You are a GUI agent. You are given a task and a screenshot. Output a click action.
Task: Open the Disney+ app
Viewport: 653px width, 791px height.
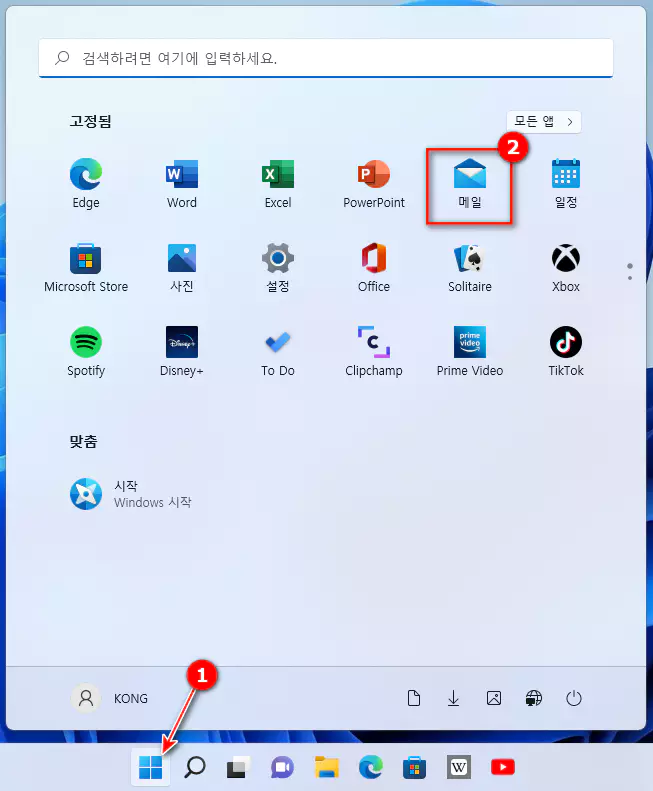(x=182, y=352)
